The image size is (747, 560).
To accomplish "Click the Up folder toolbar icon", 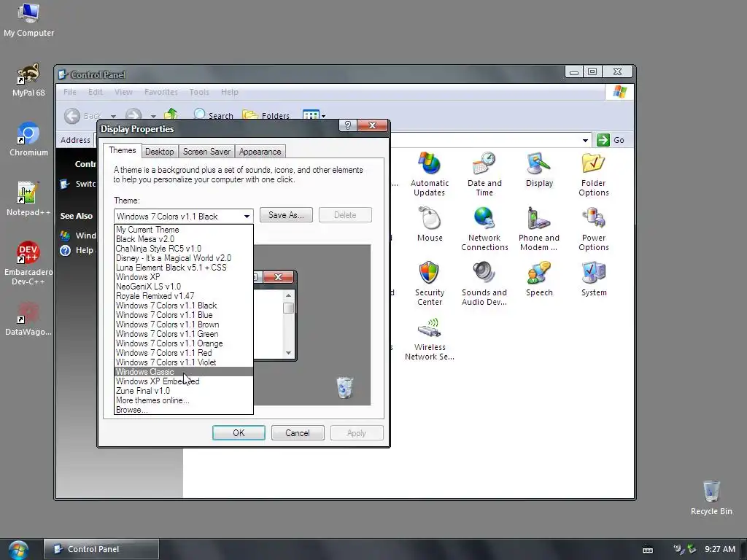I will pyautogui.click(x=171, y=114).
